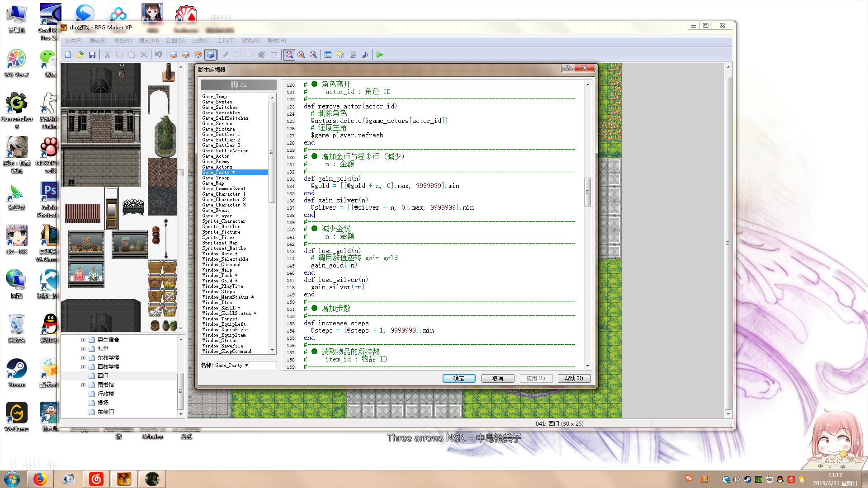Expand the 男生宿舍 map folder
This screenshot has width=868, height=488.
83,340
